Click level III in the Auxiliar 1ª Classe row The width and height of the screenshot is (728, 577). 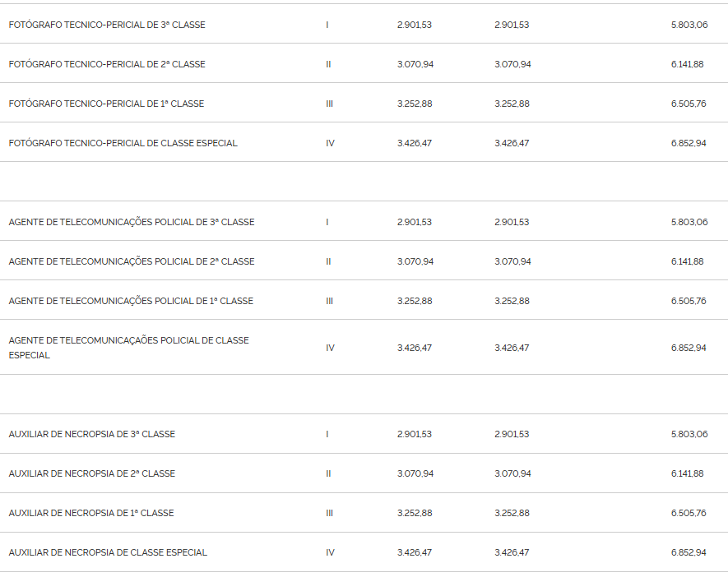coord(329,513)
